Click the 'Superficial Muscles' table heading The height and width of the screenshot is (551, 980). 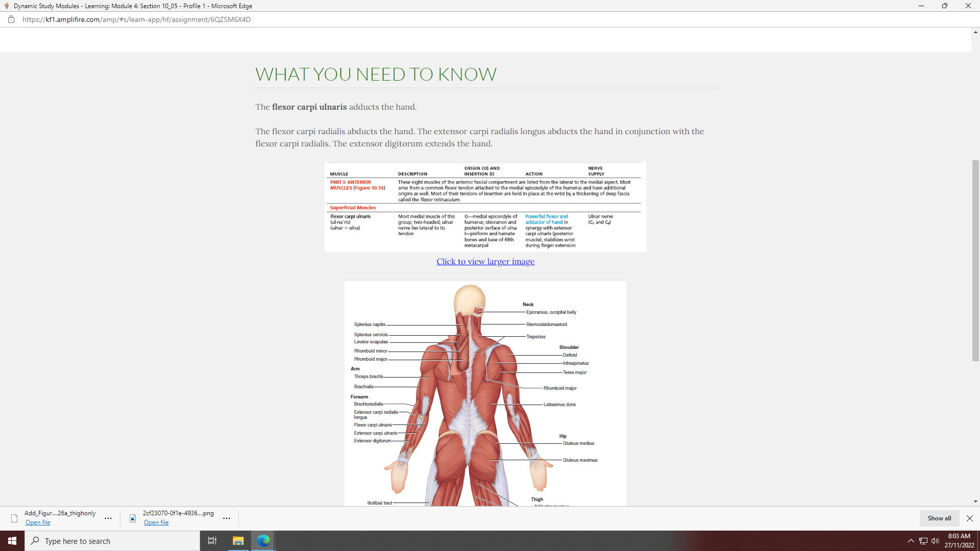point(353,208)
